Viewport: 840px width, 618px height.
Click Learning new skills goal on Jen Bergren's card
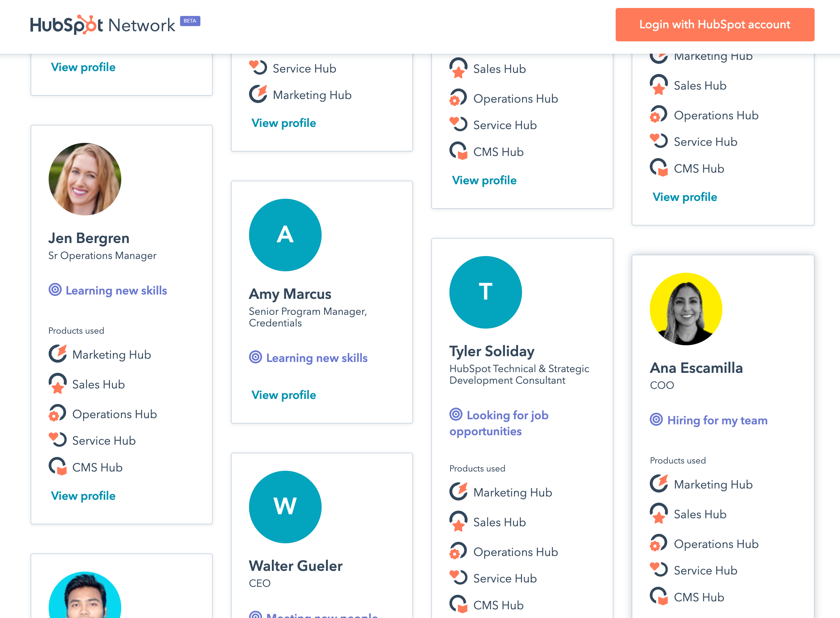(107, 291)
